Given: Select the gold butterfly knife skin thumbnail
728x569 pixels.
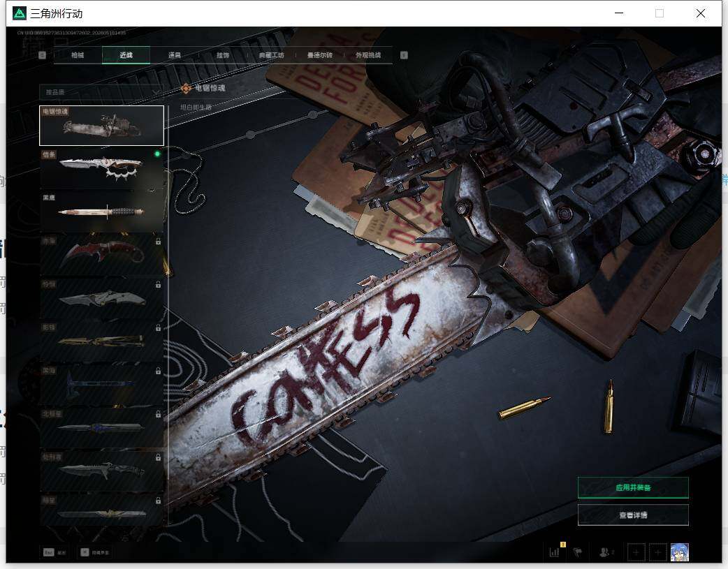Looking at the screenshot, I should tap(102, 341).
